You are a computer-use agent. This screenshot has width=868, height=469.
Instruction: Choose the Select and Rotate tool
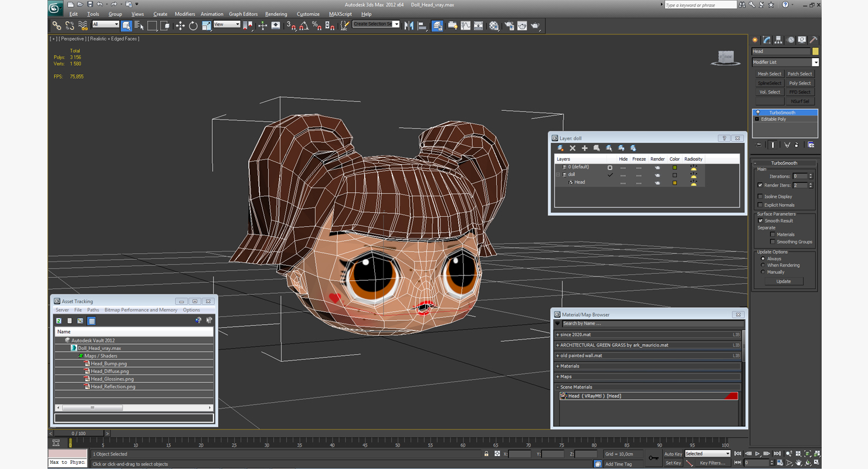tap(193, 26)
